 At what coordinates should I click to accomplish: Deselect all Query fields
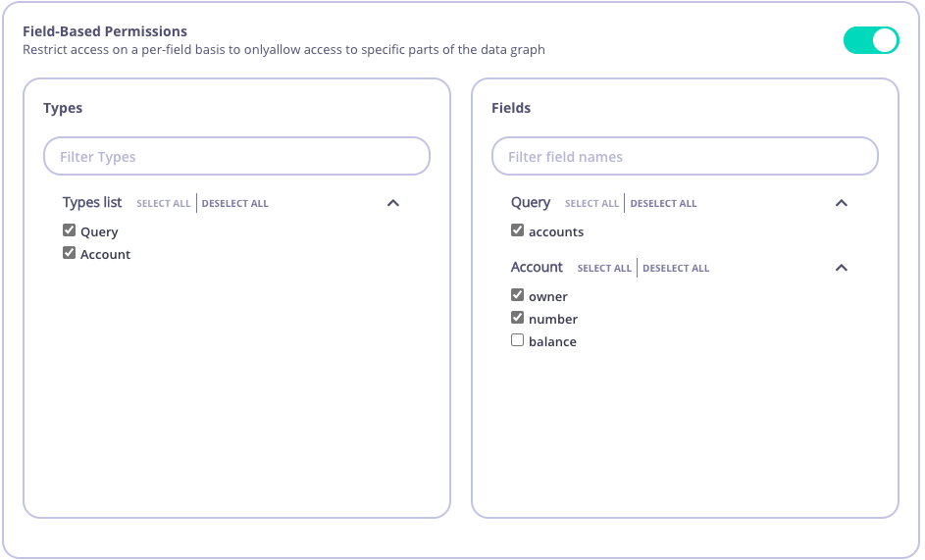coord(664,204)
